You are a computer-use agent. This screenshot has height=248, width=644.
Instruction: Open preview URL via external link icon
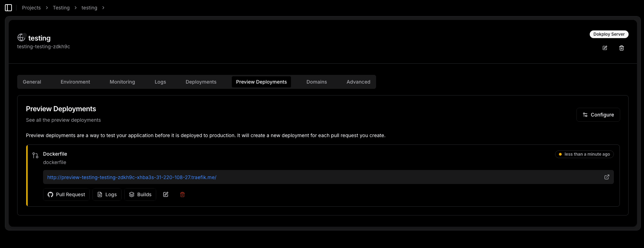click(607, 177)
